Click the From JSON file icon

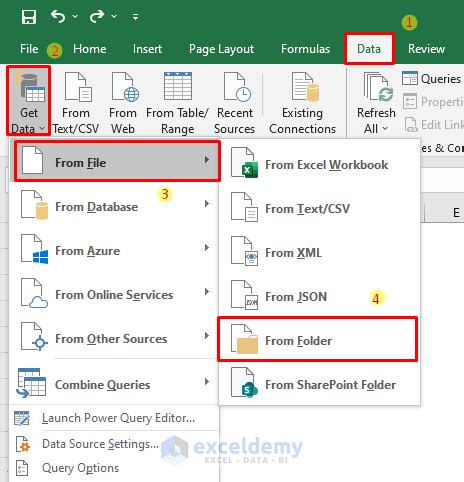(x=244, y=295)
